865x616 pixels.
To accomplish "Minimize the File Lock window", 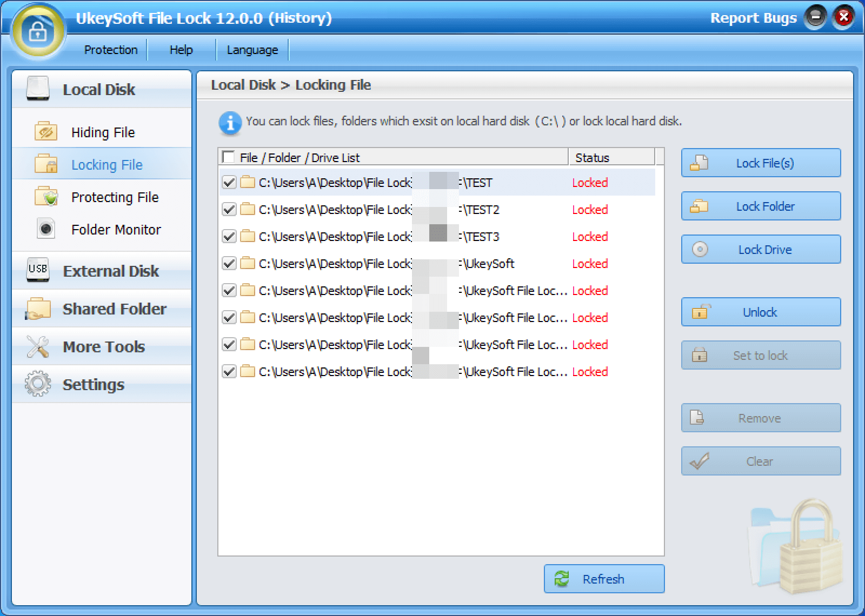I will 815,17.
